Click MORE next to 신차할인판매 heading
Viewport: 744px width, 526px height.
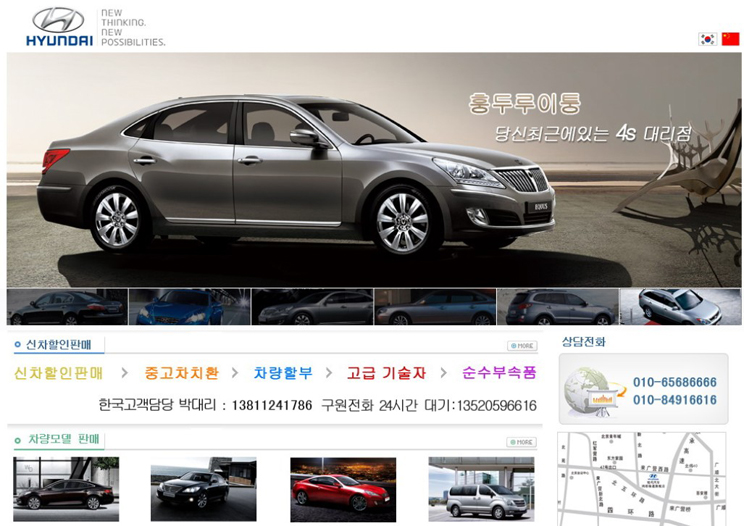tap(522, 346)
